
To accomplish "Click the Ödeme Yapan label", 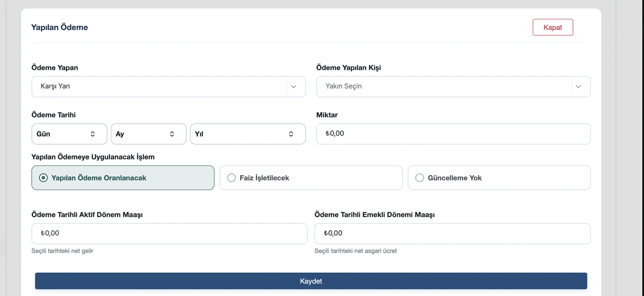I will pos(55,68).
